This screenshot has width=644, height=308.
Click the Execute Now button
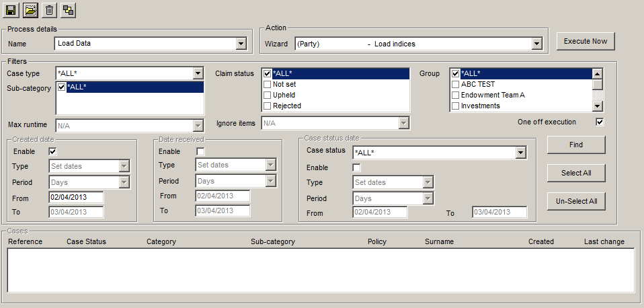click(586, 41)
